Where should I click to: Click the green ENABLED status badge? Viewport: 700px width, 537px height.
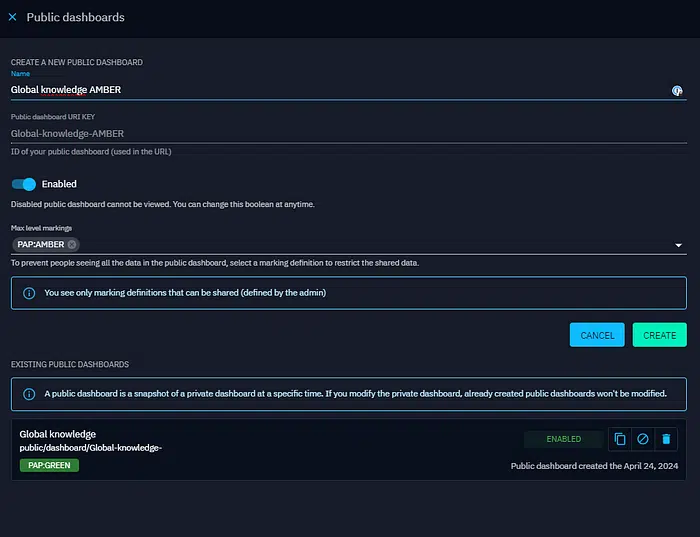[563, 439]
